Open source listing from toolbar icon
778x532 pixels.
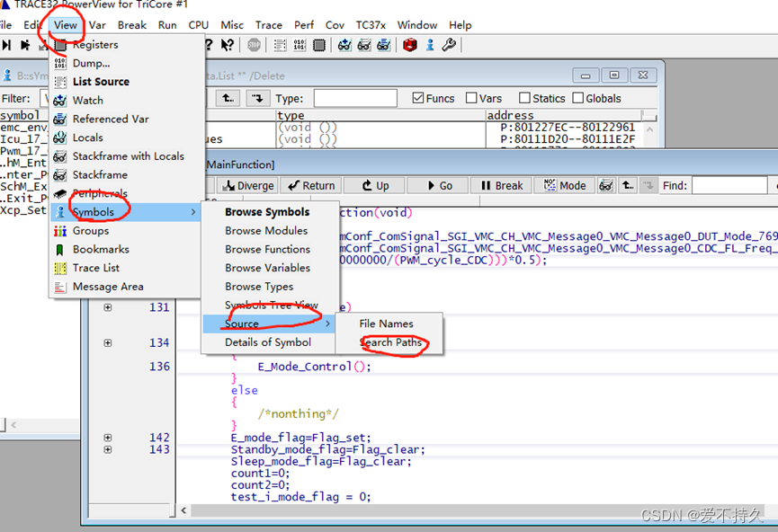tap(280, 45)
